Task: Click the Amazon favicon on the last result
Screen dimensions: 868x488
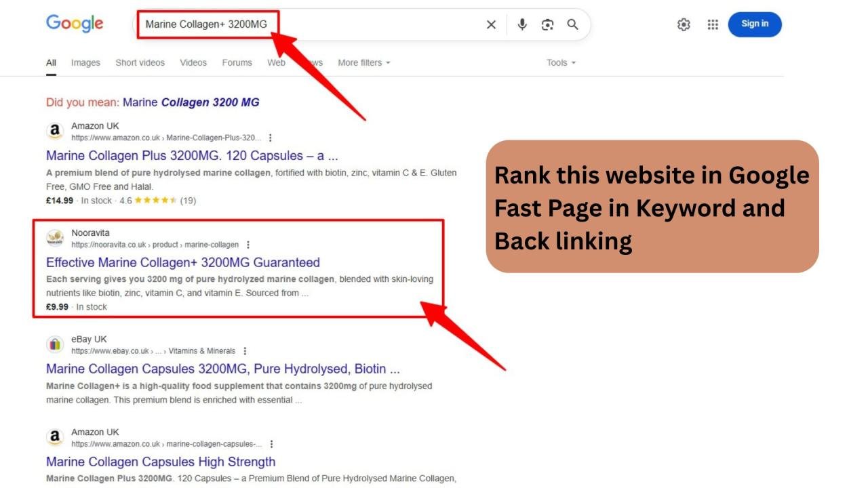Action: [55, 438]
